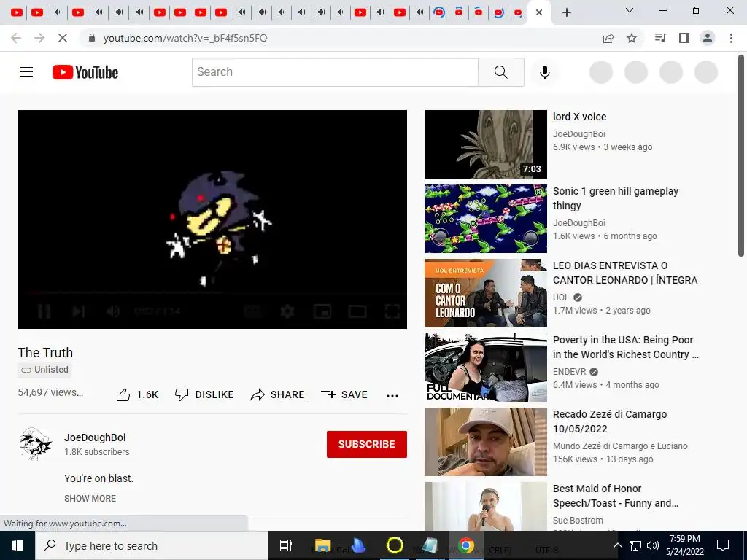This screenshot has height=560, width=747.
Task: Open 'Sonic 1 green hill gameplay thingy' title
Action: point(616,198)
